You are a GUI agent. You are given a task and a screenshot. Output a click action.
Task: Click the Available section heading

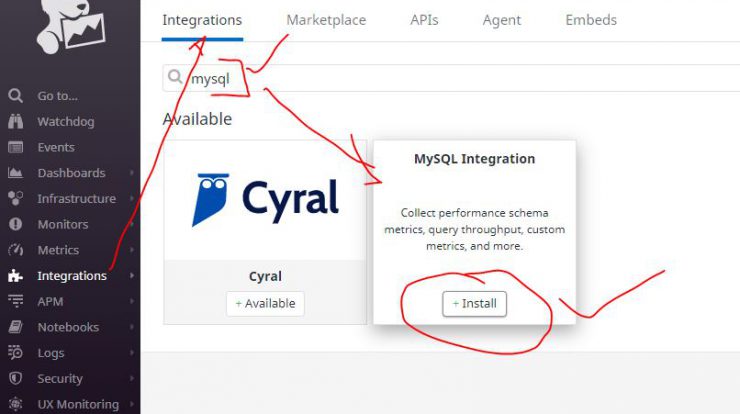(x=197, y=119)
